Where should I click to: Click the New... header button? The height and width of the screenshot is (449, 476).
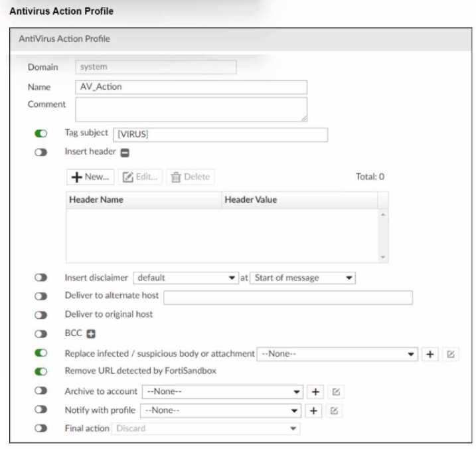(91, 177)
